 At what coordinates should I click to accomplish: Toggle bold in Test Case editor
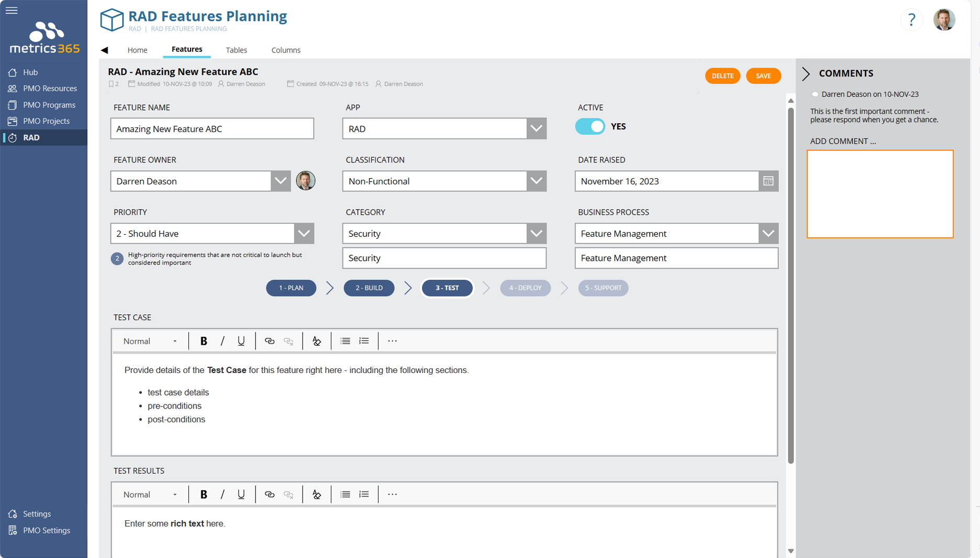204,341
